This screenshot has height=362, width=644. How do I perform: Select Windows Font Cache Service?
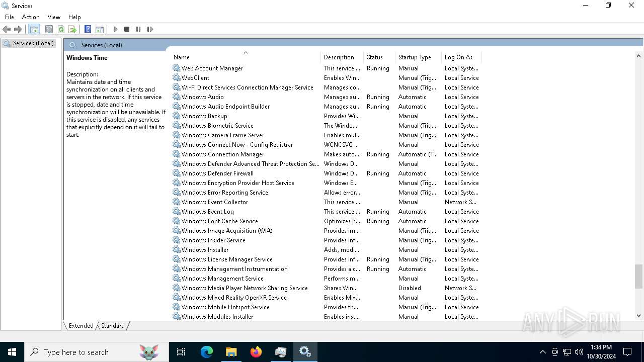point(326,221)
